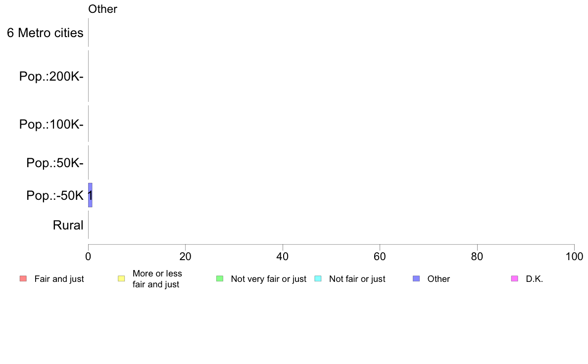
Task: Click the 100 tick on the x-axis
Action: 574,256
